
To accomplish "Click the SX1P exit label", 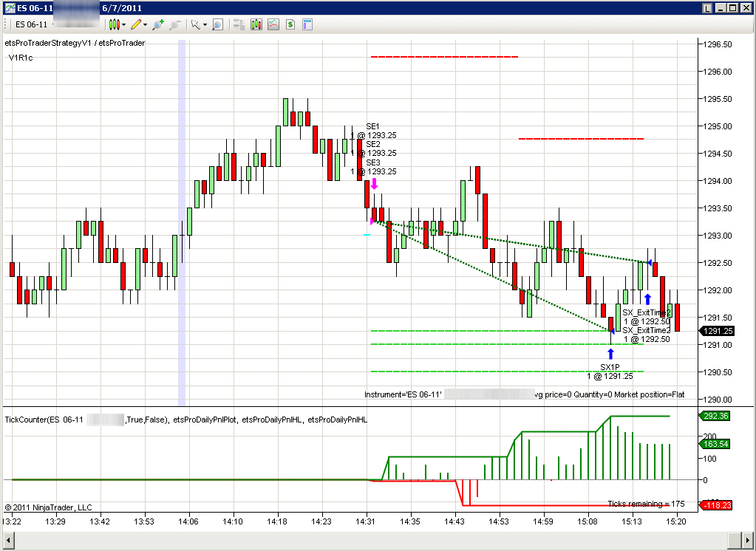I will click(x=610, y=367).
